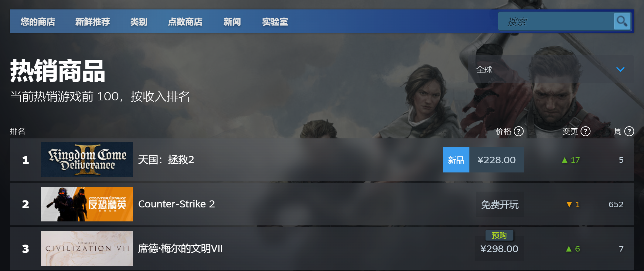644x271 pixels.
Task: Open the 类别 menu
Action: 139,22
